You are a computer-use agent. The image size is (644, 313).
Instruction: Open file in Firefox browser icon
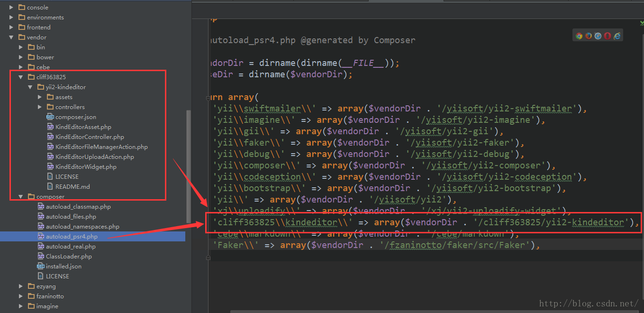(589, 36)
